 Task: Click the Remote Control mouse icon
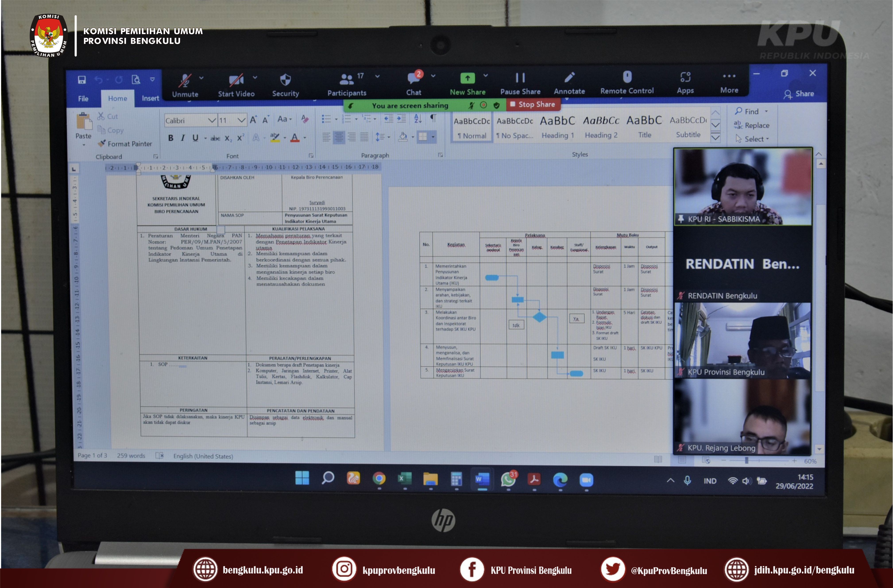point(627,77)
